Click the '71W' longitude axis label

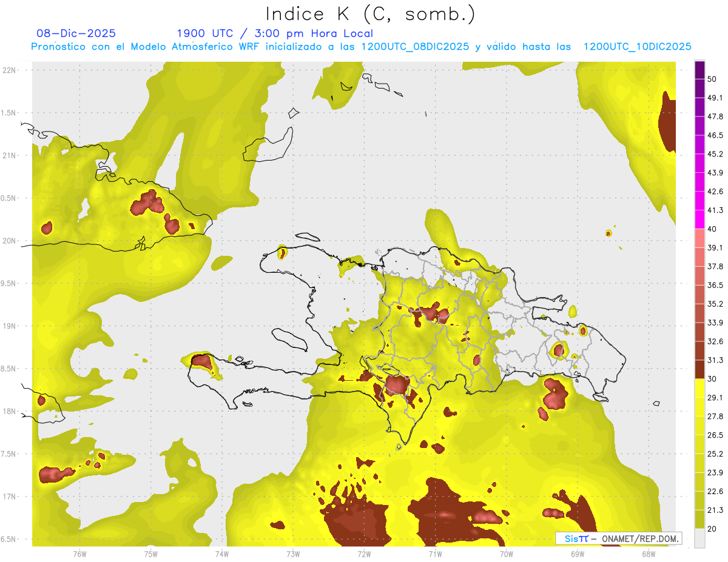435,554
